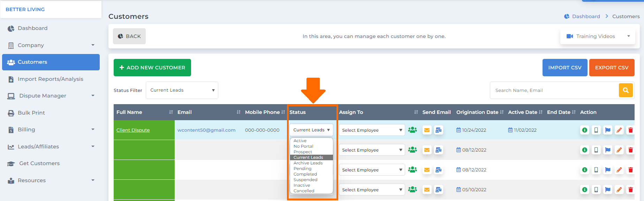This screenshot has height=201, width=644.
Task: Open Select Employee dropdown in Client Dispute row
Action: pyautogui.click(x=372, y=130)
